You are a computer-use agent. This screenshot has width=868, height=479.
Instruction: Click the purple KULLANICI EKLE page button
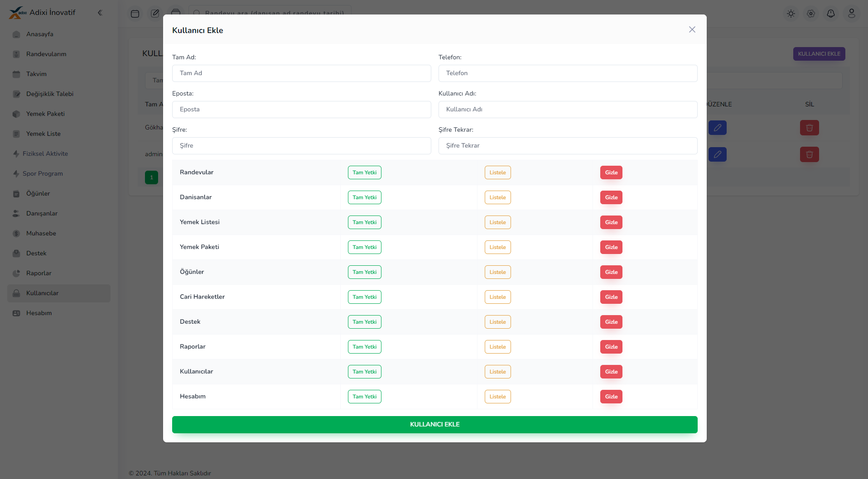(819, 54)
